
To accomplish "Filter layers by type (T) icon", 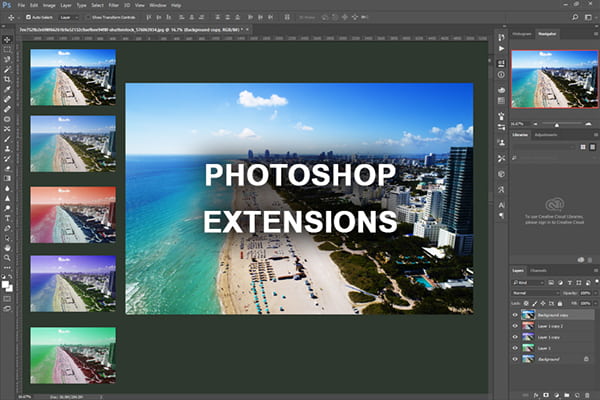I will [569, 283].
